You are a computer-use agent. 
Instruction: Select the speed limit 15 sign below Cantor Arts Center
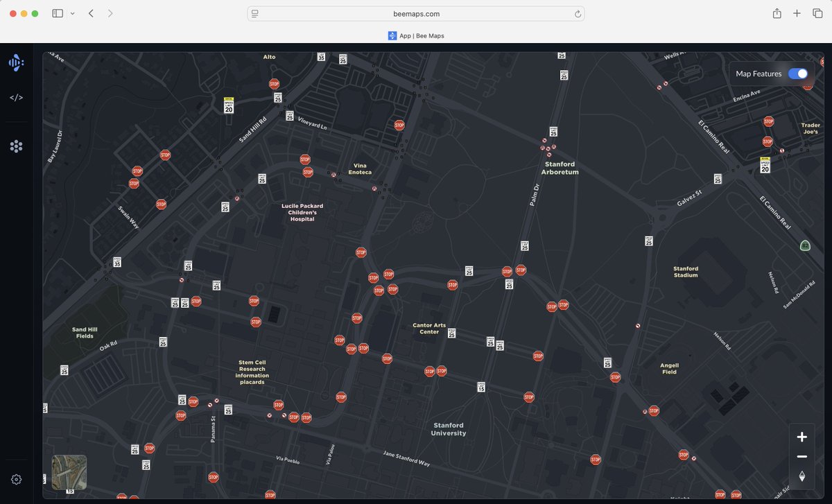[481, 386]
